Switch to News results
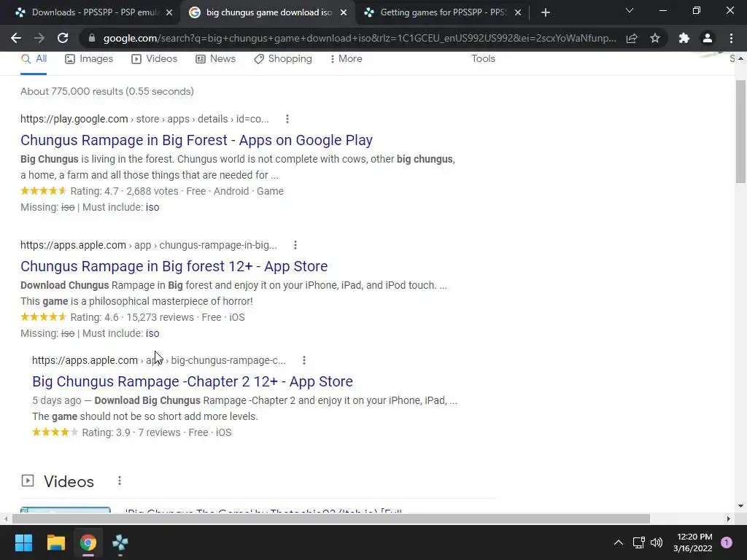 click(216, 58)
